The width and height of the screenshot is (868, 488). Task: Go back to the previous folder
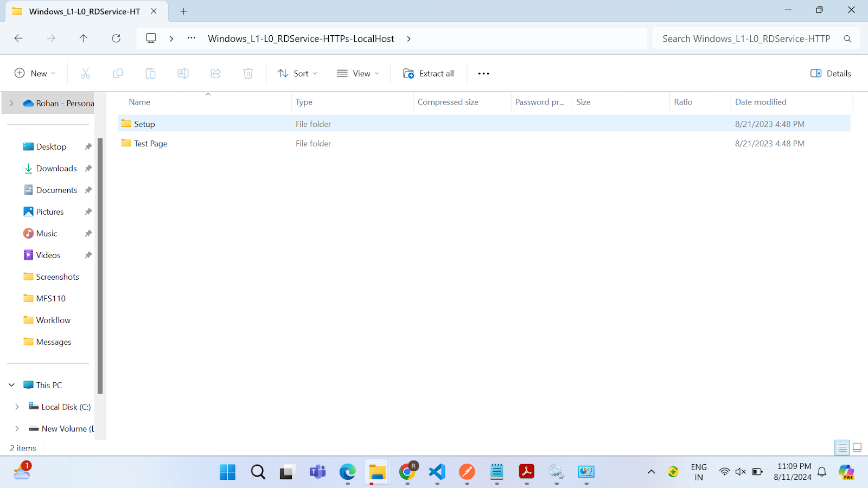pyautogui.click(x=18, y=38)
